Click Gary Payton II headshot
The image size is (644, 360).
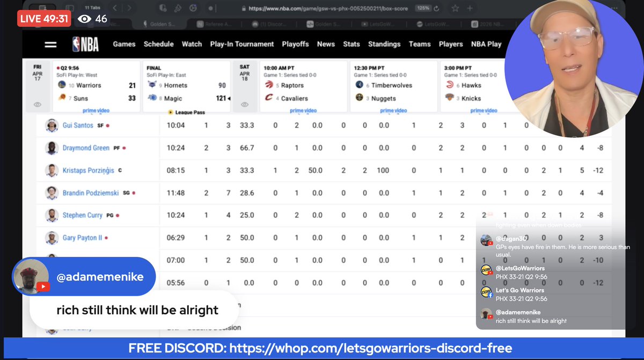tap(52, 238)
